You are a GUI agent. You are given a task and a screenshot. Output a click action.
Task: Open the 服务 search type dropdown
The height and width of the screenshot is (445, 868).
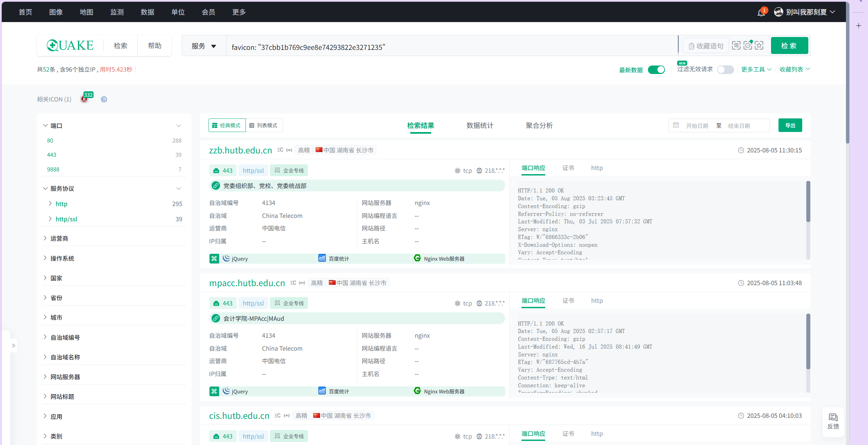(x=204, y=46)
